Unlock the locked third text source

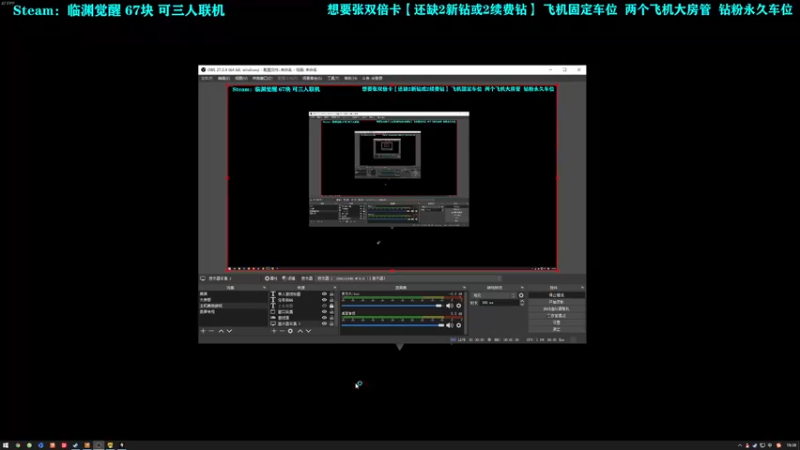(332, 306)
